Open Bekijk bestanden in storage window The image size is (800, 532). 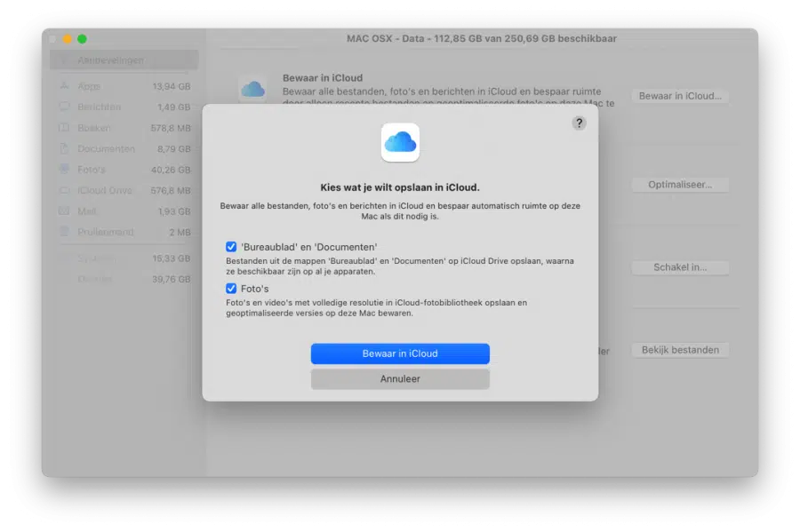pos(680,350)
